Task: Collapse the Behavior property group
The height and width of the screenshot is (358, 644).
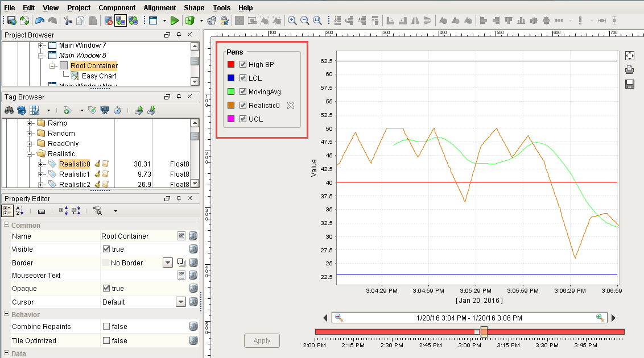Action: [7, 314]
